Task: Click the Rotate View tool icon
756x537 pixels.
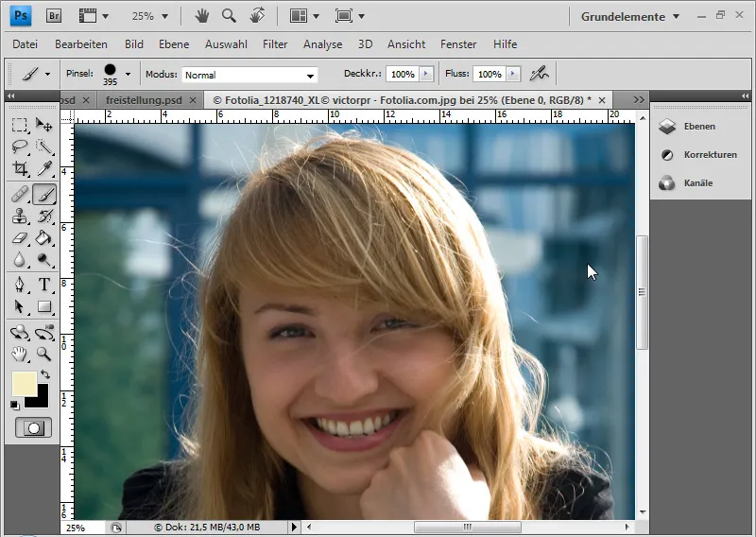Action: point(257,16)
